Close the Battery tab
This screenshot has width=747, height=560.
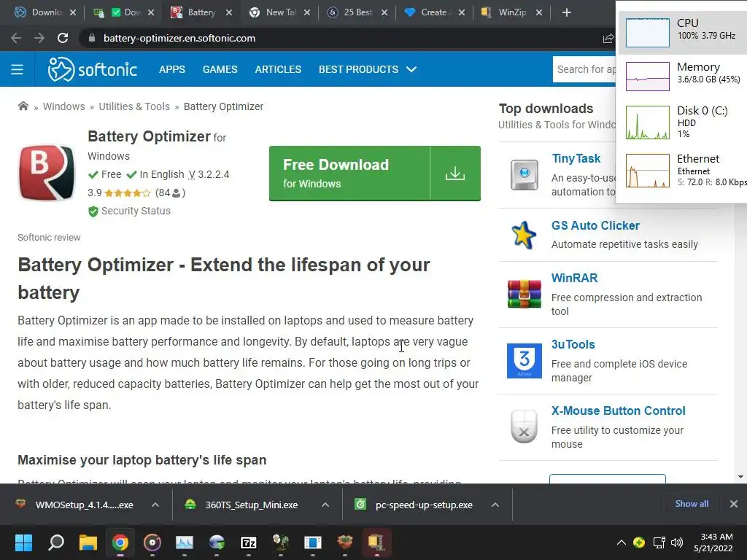click(x=229, y=13)
